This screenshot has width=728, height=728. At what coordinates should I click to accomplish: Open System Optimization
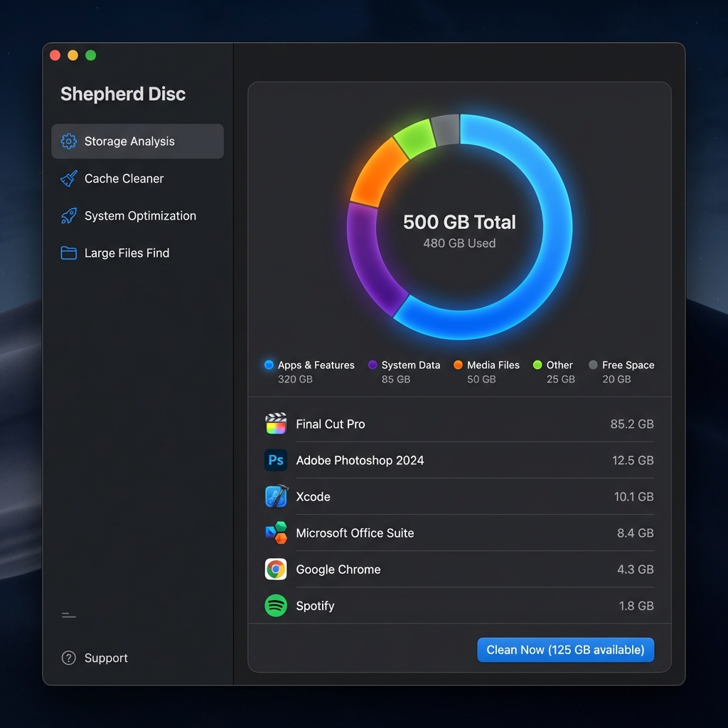coord(137,216)
